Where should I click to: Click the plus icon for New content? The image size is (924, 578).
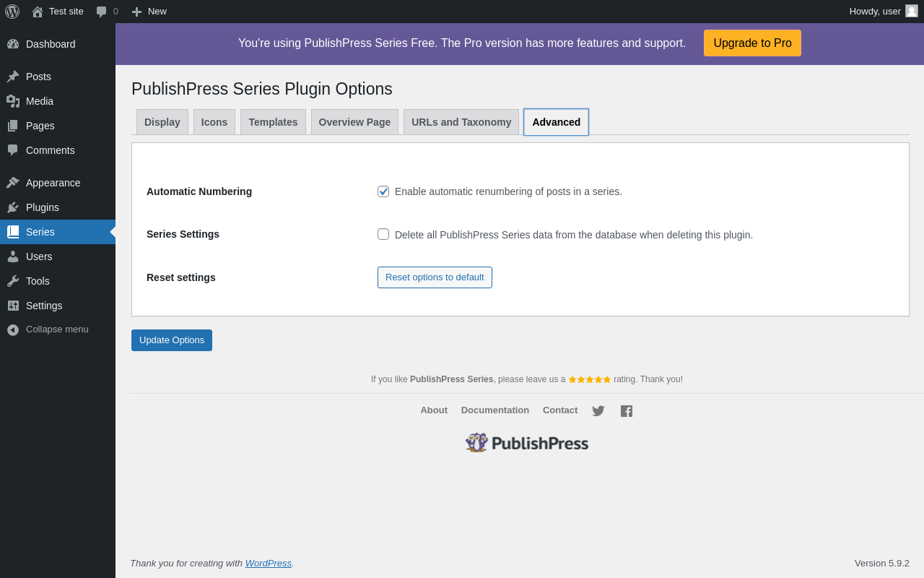pos(136,12)
